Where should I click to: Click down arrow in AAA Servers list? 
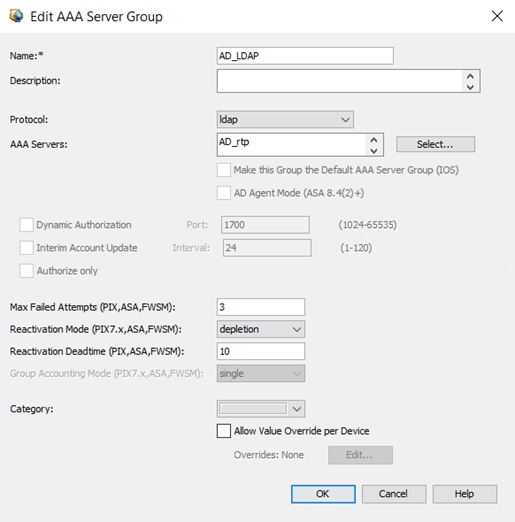[x=374, y=151]
